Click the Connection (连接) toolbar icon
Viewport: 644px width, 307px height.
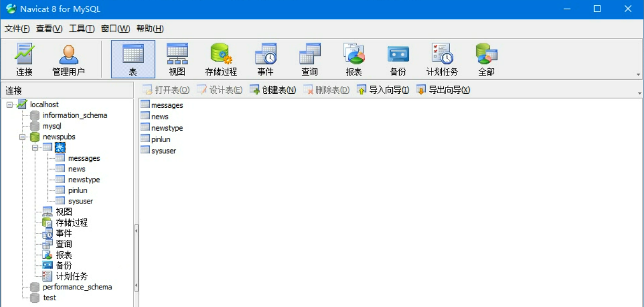pos(24,59)
